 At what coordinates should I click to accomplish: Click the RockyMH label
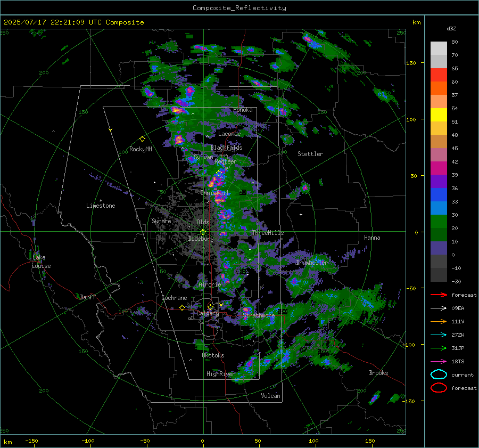(141, 149)
